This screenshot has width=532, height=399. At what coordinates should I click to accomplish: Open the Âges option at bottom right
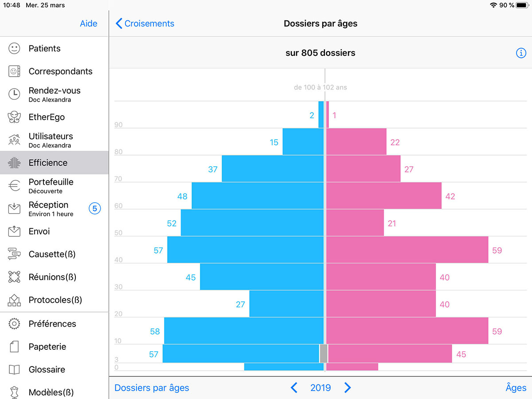tap(516, 388)
